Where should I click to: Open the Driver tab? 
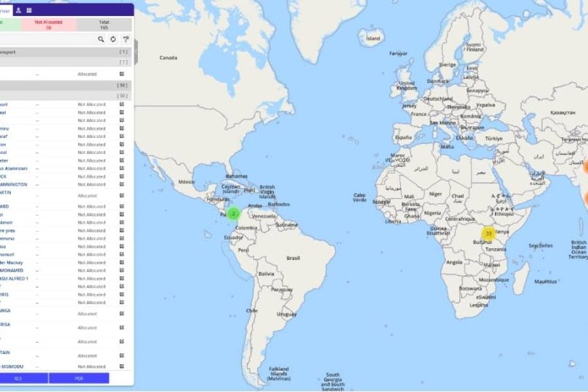coord(6,10)
